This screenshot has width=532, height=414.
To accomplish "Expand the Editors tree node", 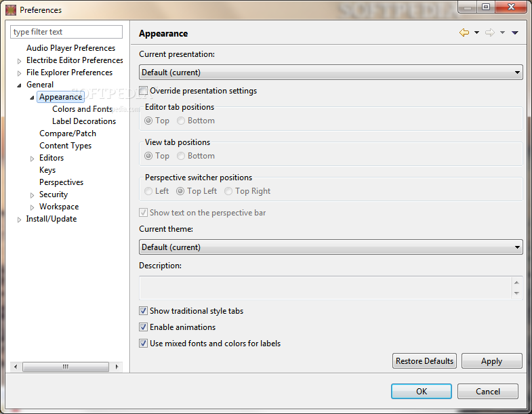I will tap(33, 159).
